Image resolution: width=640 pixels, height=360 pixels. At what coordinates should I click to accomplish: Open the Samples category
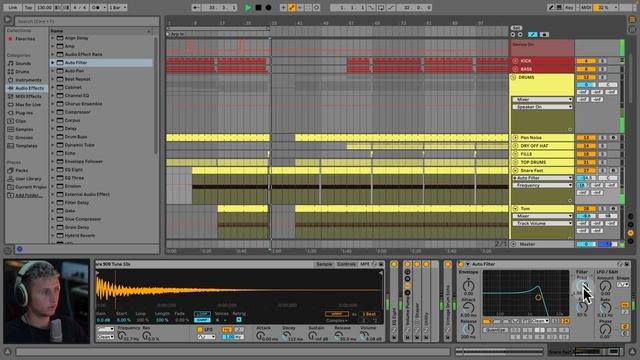point(24,129)
